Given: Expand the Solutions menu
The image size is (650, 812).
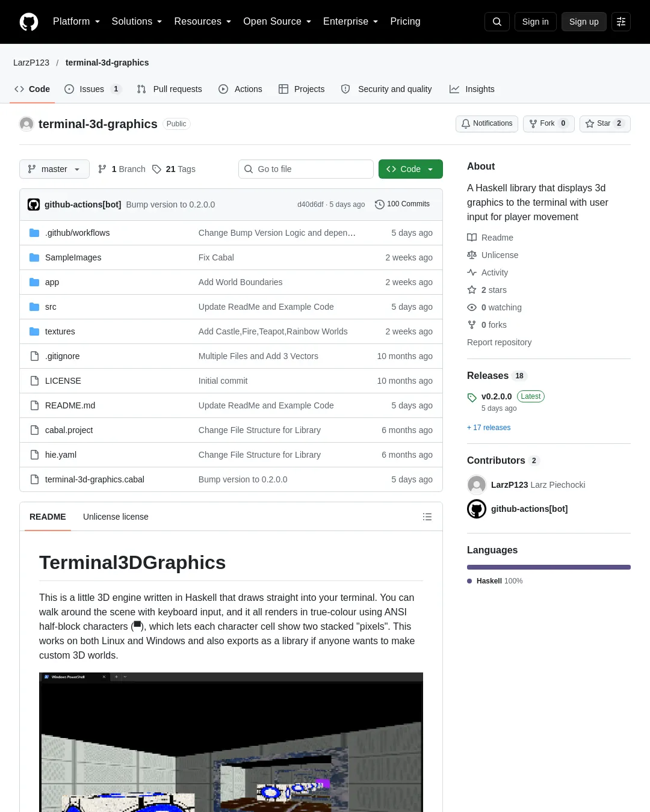Looking at the screenshot, I should pos(137,22).
